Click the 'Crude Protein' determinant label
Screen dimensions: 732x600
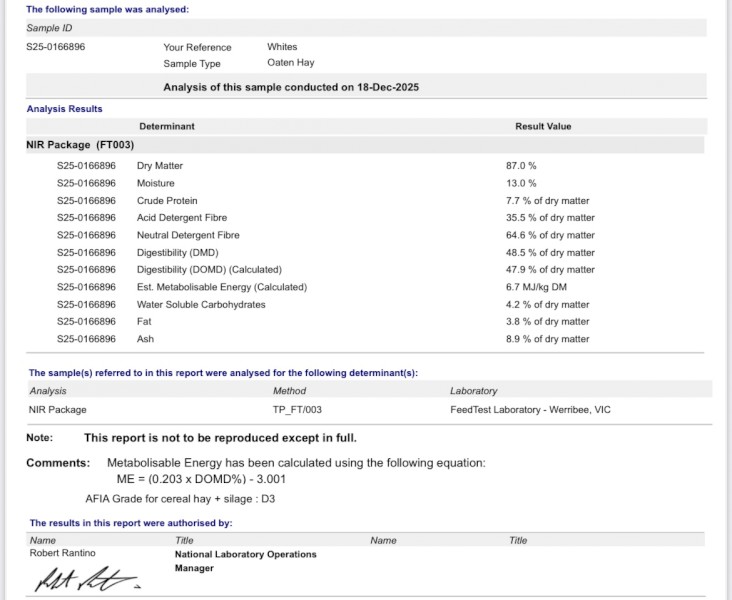(167, 201)
